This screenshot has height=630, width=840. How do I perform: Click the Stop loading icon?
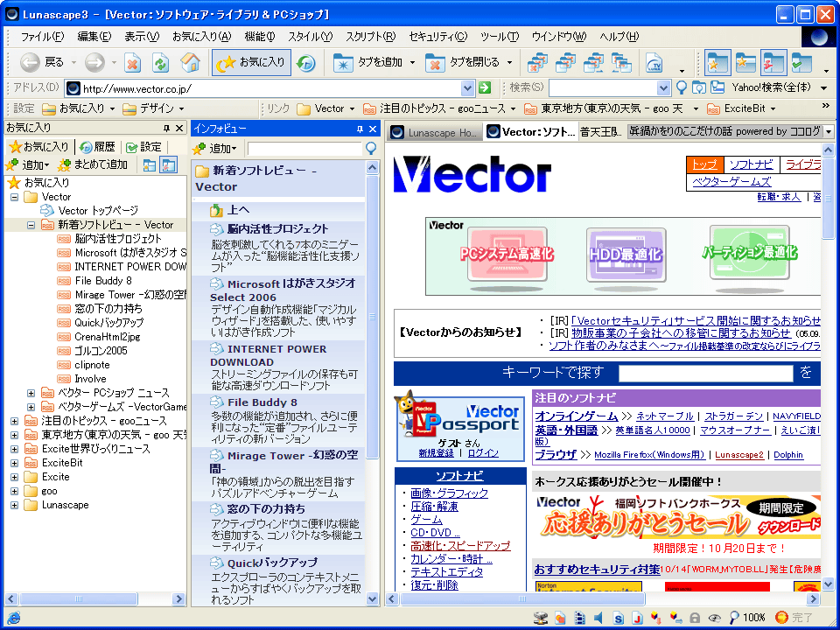pos(133,63)
